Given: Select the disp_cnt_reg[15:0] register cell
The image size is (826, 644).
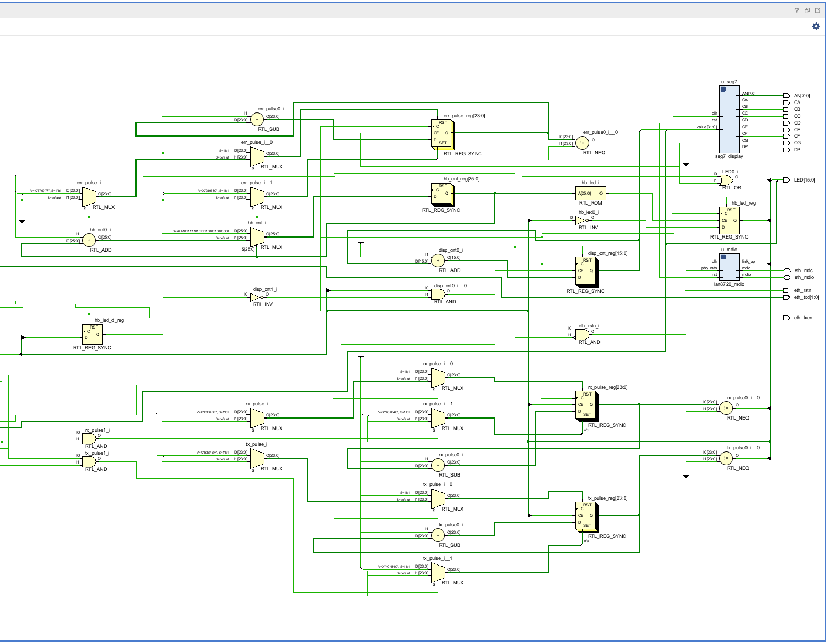Looking at the screenshot, I should [x=587, y=272].
